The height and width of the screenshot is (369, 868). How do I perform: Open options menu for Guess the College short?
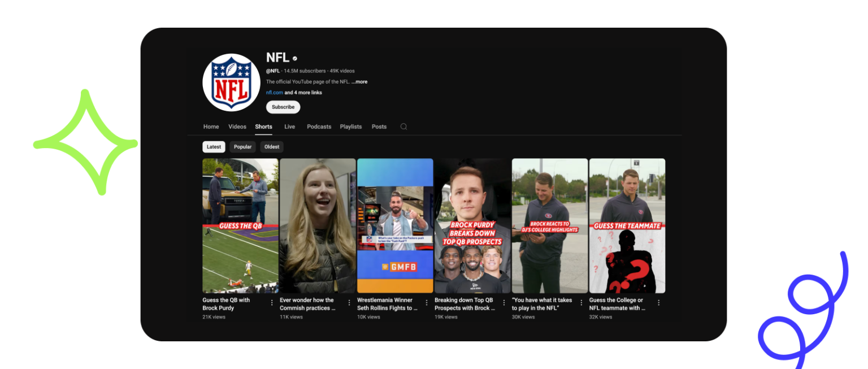[657, 302]
